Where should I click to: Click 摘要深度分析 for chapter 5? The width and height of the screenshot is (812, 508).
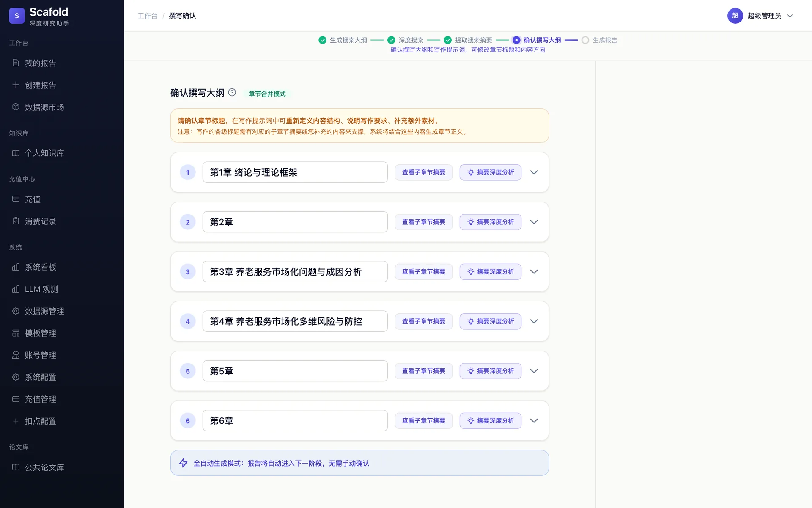(x=491, y=371)
